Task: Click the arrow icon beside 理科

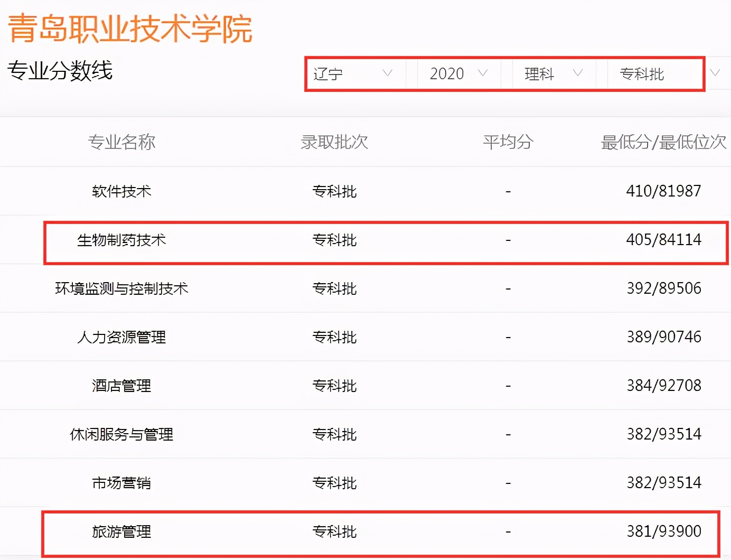Action: pyautogui.click(x=578, y=74)
